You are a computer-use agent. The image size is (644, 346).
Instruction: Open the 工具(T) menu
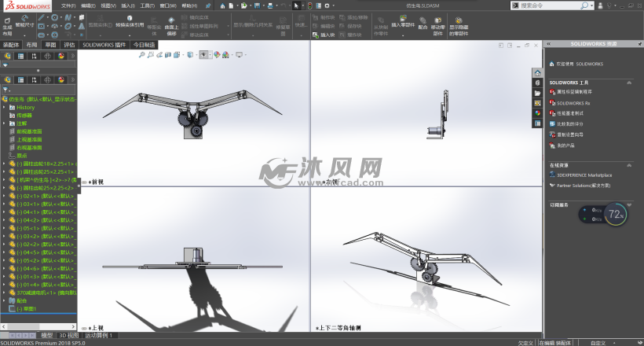147,6
